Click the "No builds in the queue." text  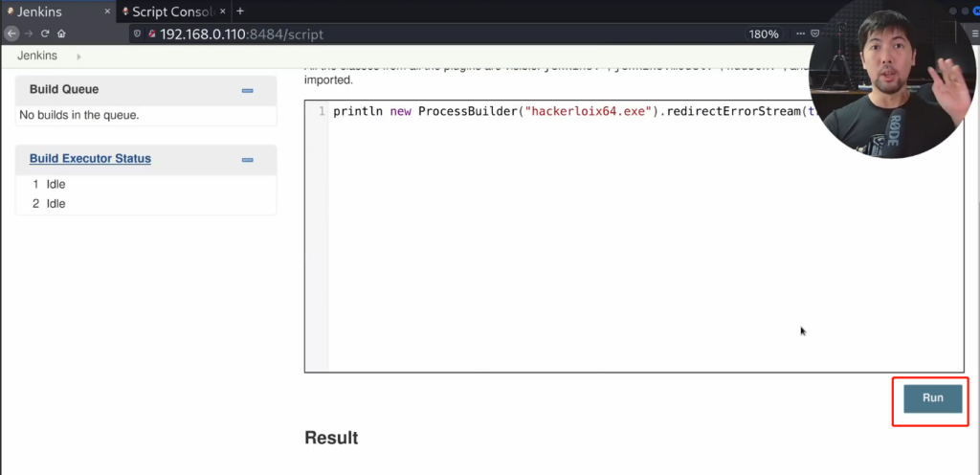(x=78, y=115)
